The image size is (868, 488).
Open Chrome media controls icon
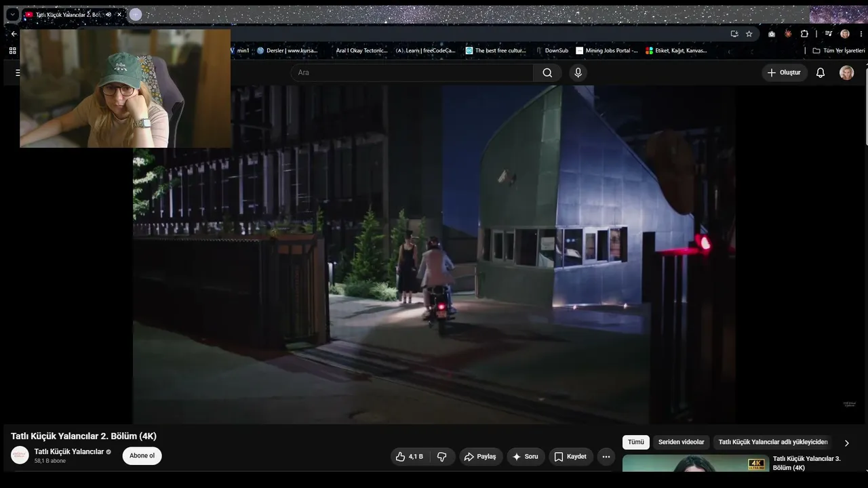coord(829,34)
